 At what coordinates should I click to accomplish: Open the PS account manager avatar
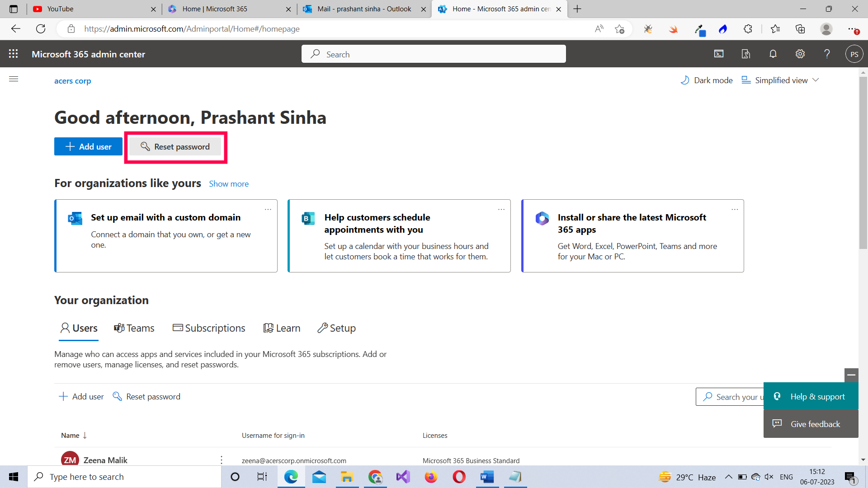(854, 54)
